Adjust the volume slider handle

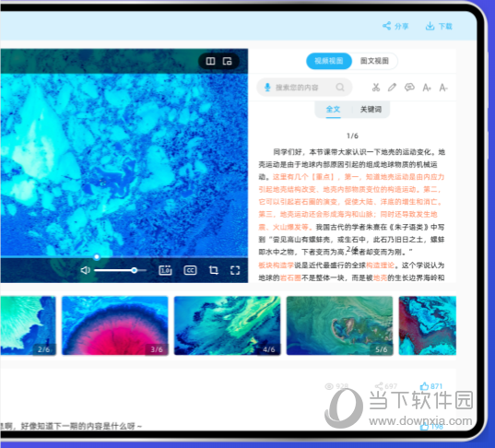(135, 270)
